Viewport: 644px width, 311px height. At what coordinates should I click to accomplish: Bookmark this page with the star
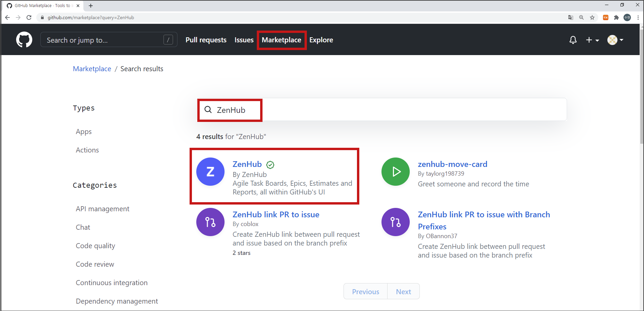(592, 17)
